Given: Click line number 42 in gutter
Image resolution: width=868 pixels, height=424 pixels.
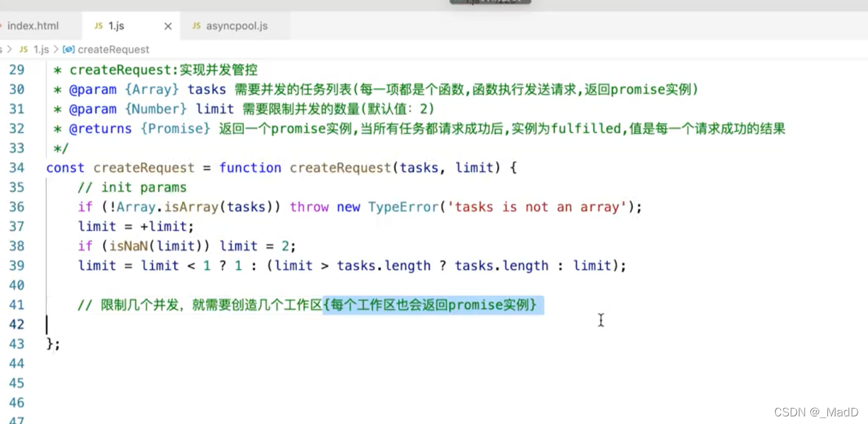Looking at the screenshot, I should click(x=16, y=324).
